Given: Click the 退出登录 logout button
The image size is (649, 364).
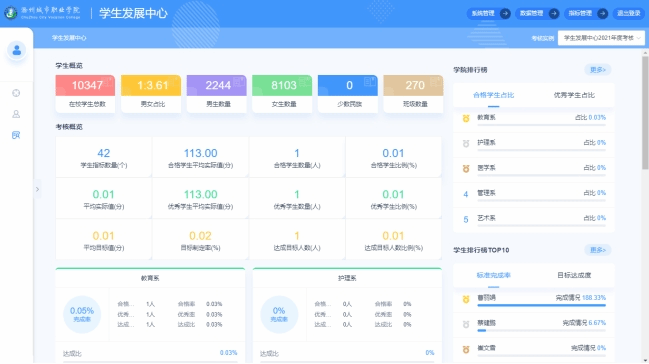Looking at the screenshot, I should click(x=628, y=14).
